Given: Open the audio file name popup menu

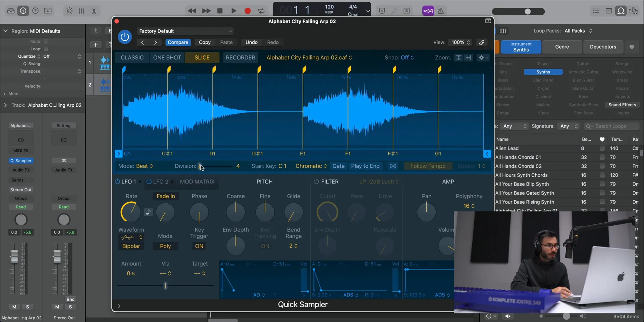Looking at the screenshot, I should pos(309,57).
